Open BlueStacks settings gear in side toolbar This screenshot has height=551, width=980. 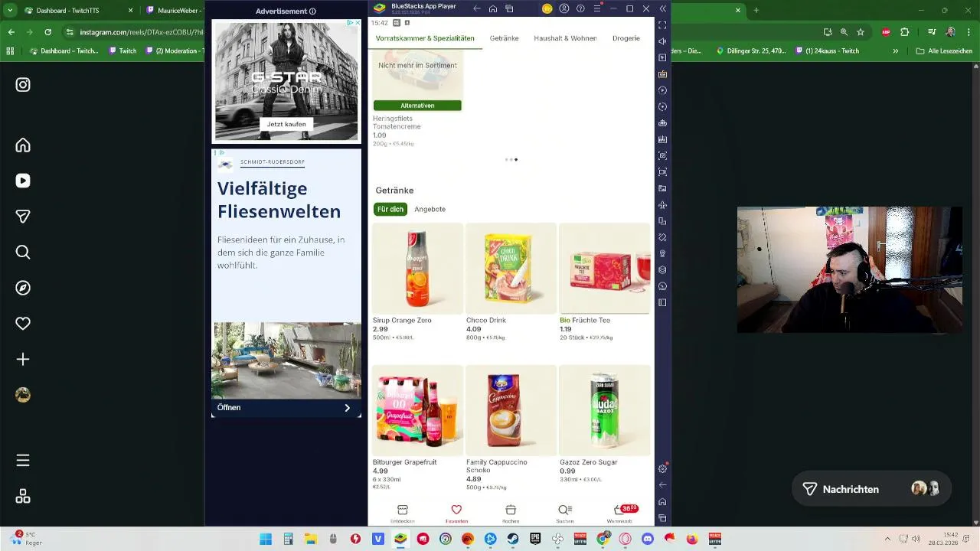click(663, 468)
